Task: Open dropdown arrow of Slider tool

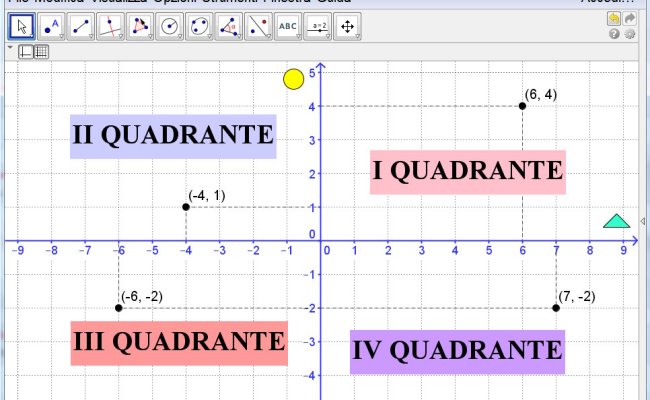Action: (x=328, y=36)
